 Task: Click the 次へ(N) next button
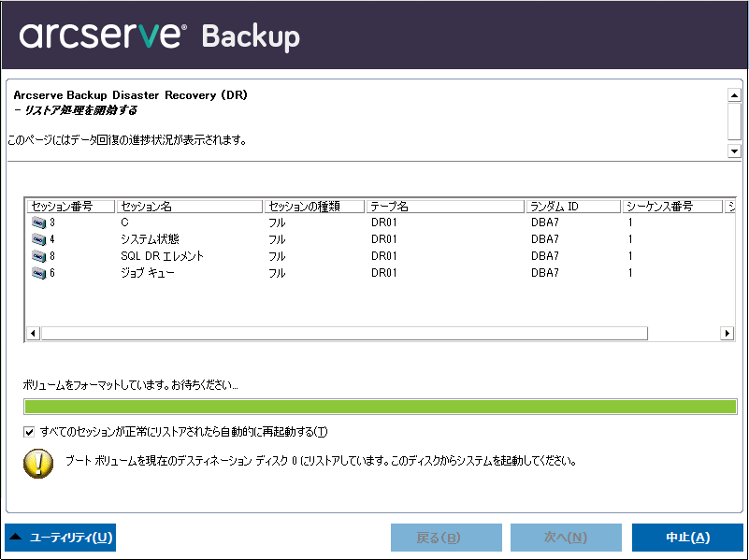pos(566,538)
